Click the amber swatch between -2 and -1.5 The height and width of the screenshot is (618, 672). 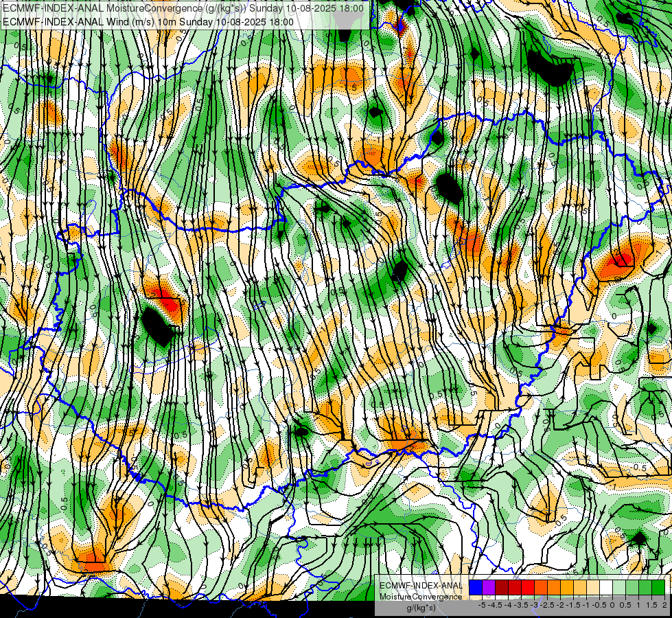point(567,588)
